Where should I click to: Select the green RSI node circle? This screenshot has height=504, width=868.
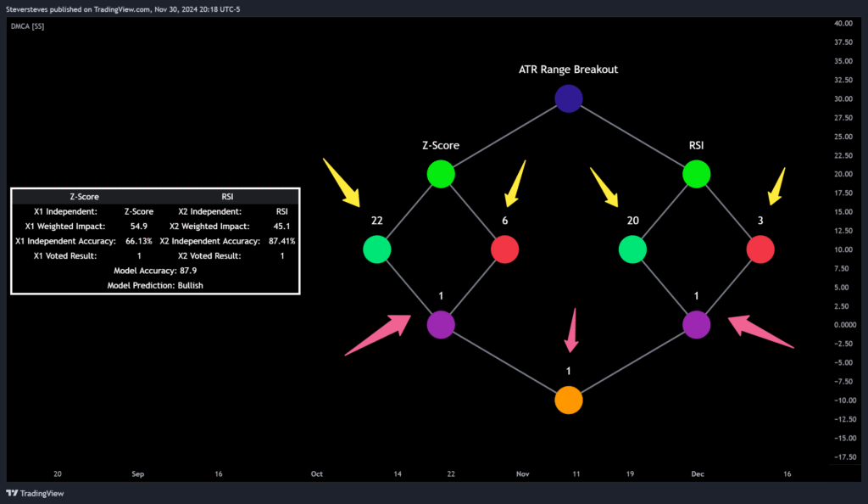696,174
